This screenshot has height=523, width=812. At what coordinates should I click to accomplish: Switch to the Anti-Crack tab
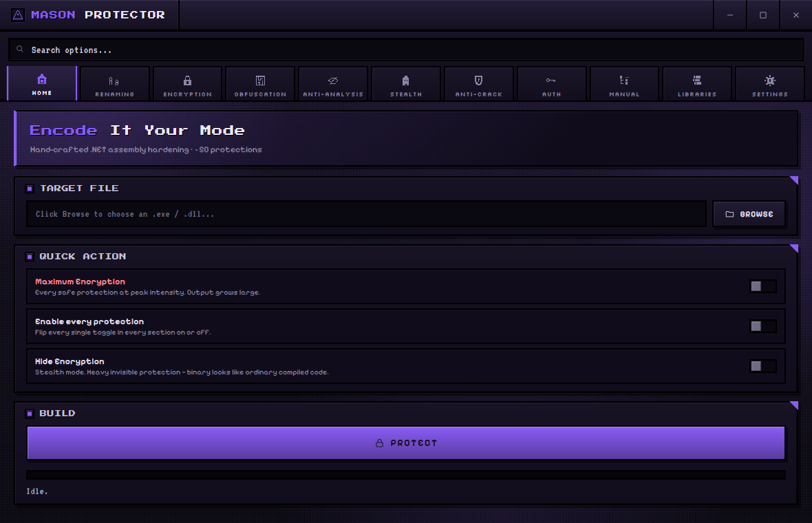[x=478, y=83]
